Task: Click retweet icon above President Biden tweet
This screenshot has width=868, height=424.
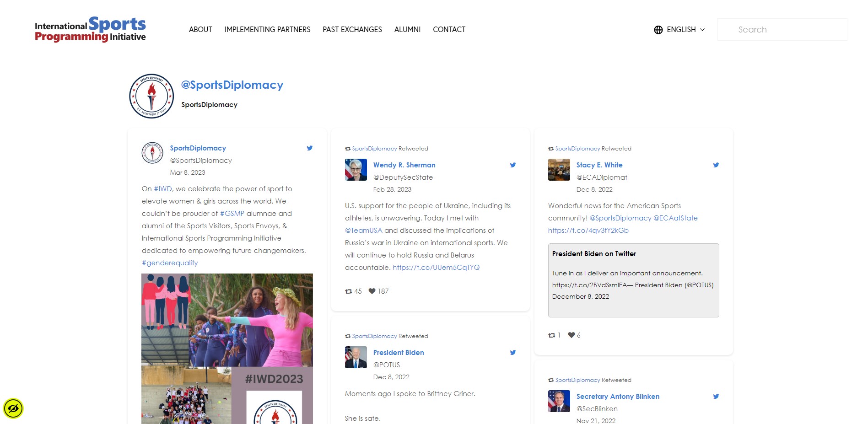Action: coord(348,336)
